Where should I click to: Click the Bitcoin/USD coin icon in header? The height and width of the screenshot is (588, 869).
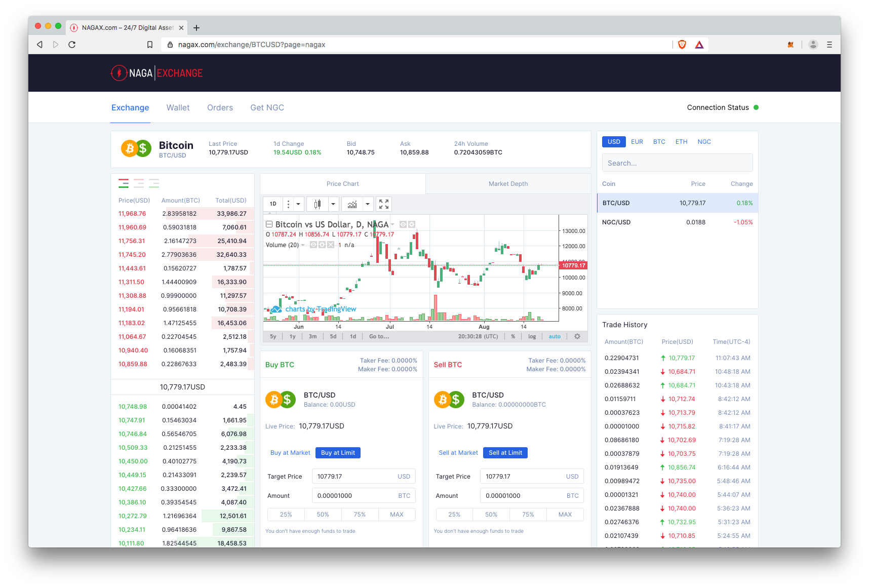pyautogui.click(x=136, y=149)
